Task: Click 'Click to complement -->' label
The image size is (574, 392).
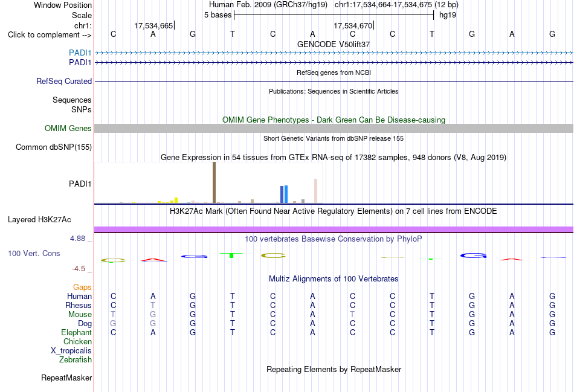Action: 50,35
